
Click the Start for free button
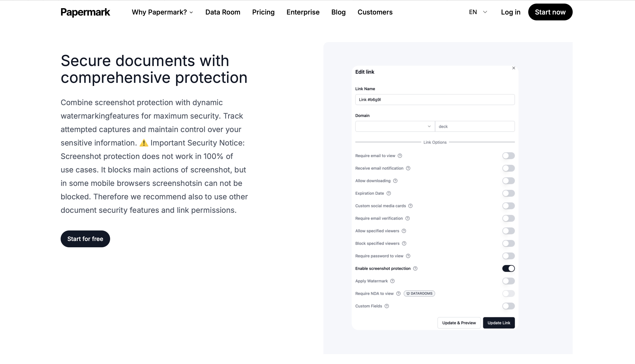pos(85,239)
